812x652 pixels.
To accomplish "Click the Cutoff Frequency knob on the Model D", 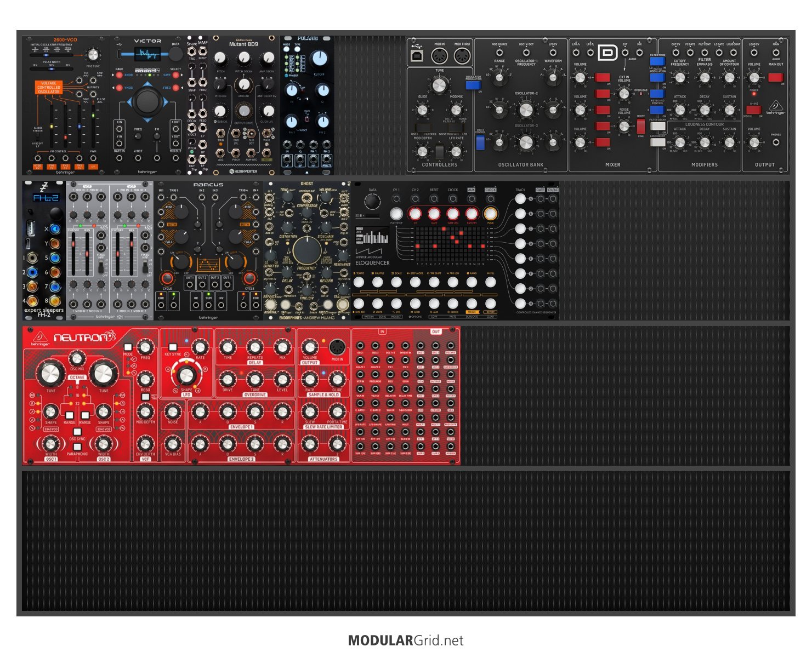I will [680, 78].
